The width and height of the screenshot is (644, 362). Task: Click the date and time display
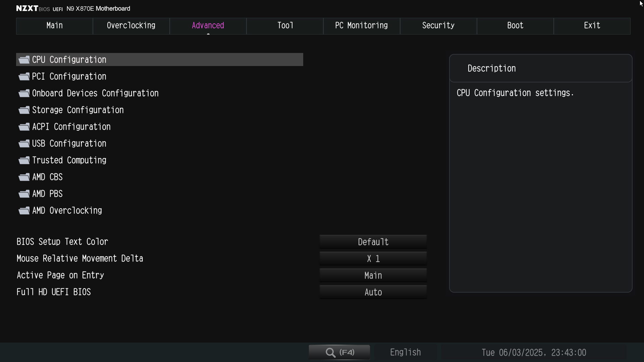pos(534,353)
